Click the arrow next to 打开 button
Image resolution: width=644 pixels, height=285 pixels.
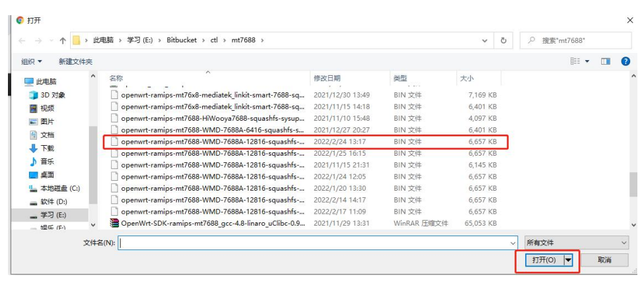(568, 260)
